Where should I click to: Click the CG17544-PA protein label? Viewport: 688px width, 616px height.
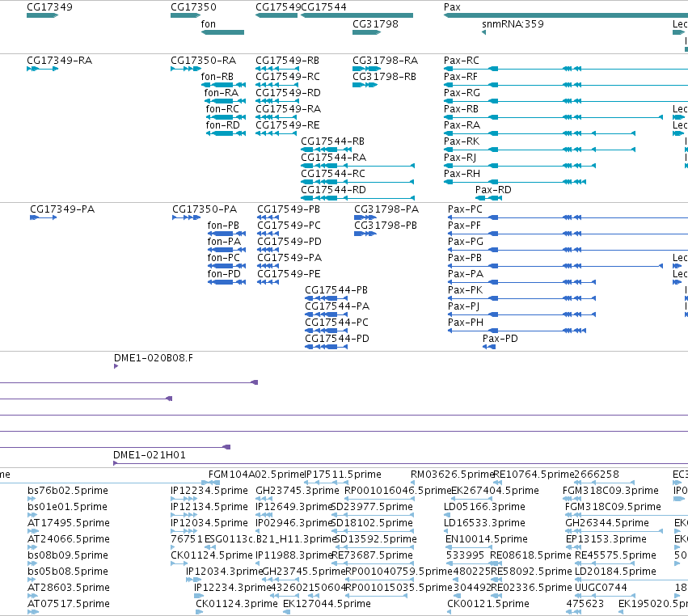(x=337, y=306)
